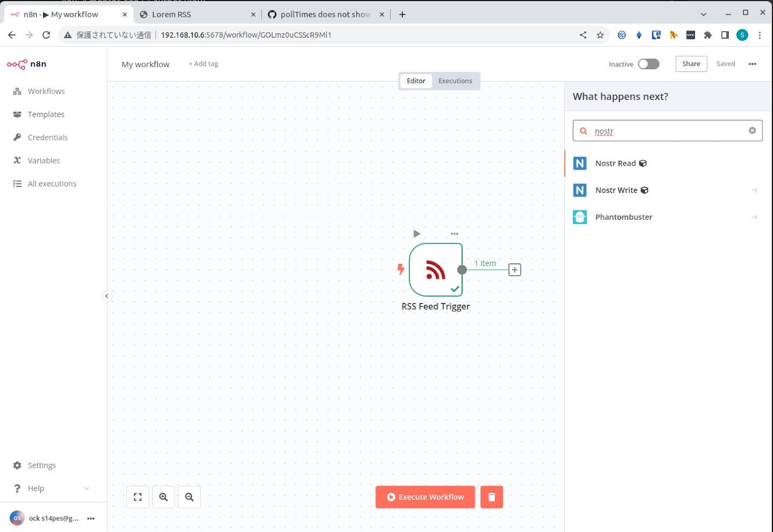Open the RSS node three-dot menu
The height and width of the screenshot is (532, 773).
[x=454, y=234]
